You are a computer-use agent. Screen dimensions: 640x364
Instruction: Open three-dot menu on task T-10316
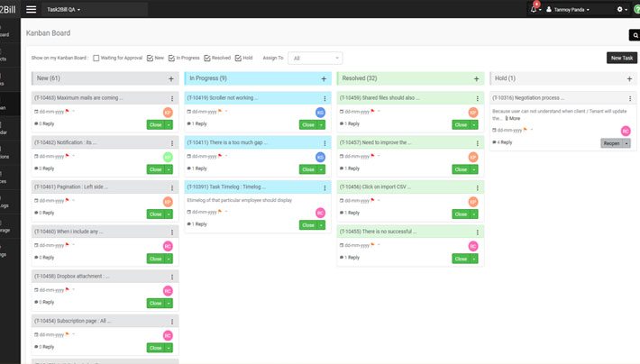pos(629,97)
